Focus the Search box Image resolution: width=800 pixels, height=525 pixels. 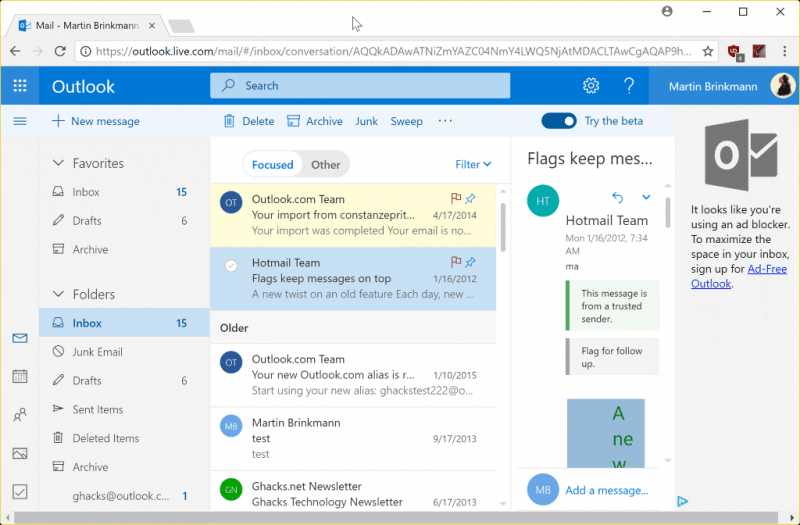pos(360,85)
